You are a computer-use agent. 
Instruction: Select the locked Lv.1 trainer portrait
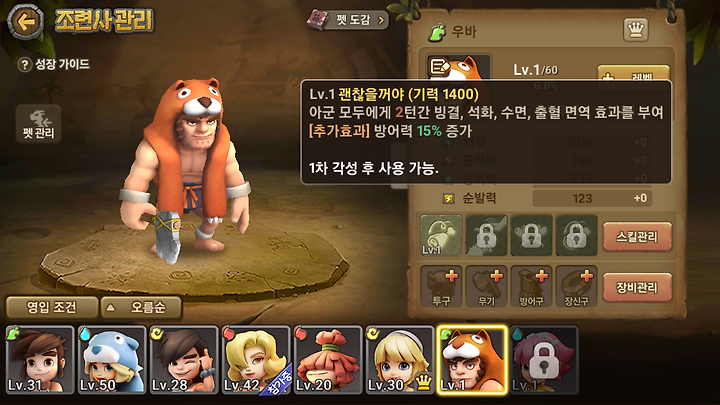544,360
